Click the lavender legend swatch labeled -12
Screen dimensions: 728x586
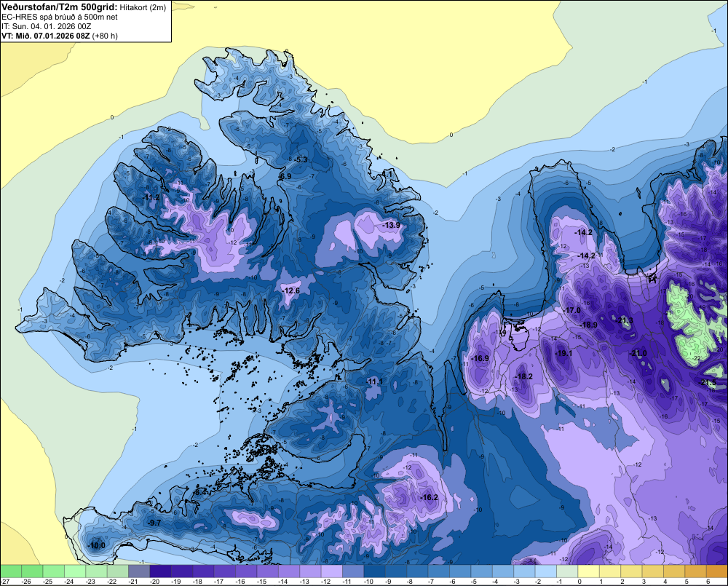331,571
